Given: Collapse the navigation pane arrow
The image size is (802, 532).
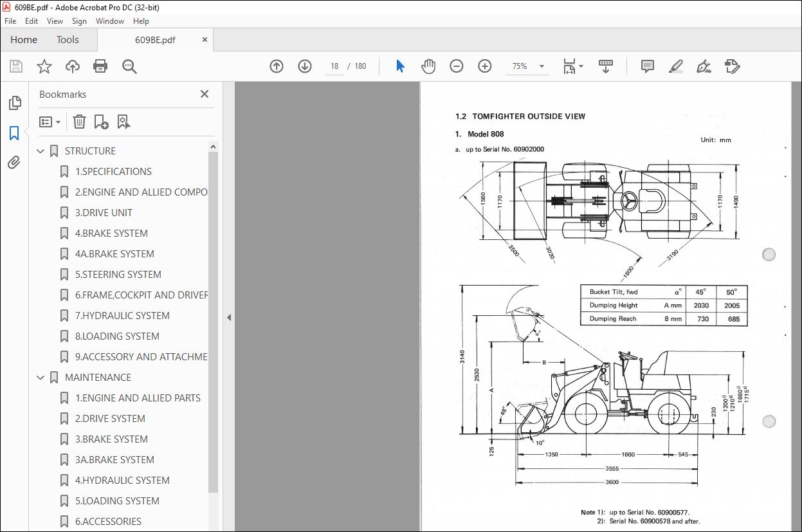Looking at the screenshot, I should [x=228, y=318].
